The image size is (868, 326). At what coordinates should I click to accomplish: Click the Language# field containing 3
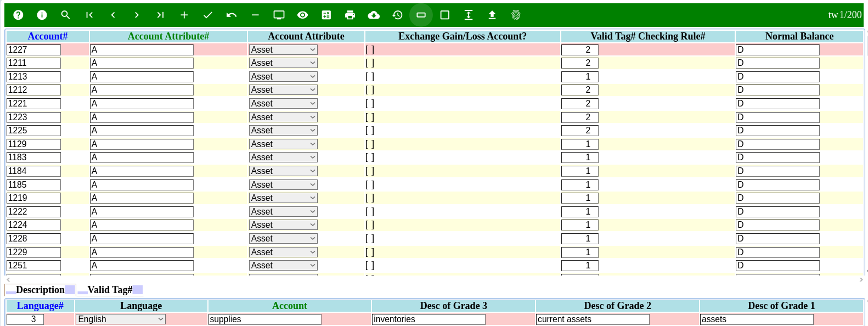25,319
